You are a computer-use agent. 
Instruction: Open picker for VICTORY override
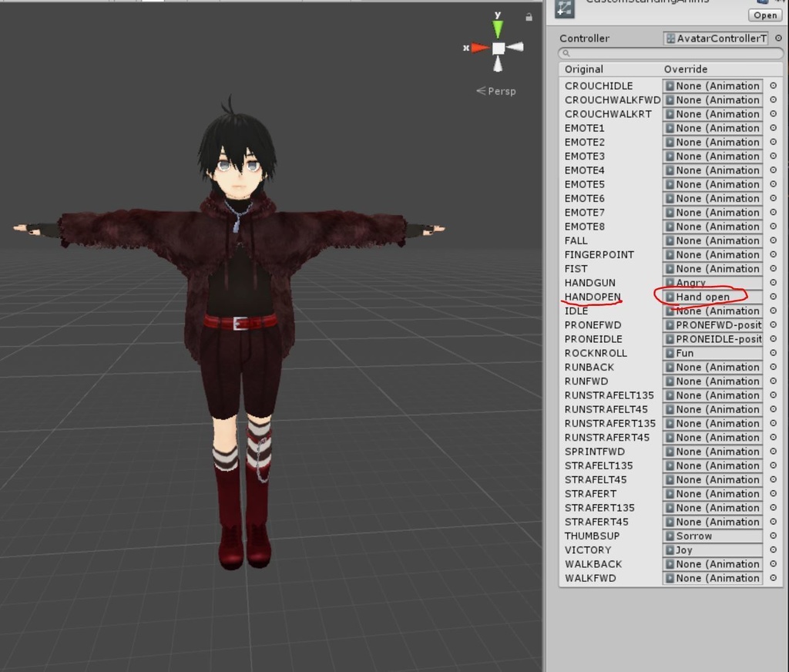pos(774,550)
